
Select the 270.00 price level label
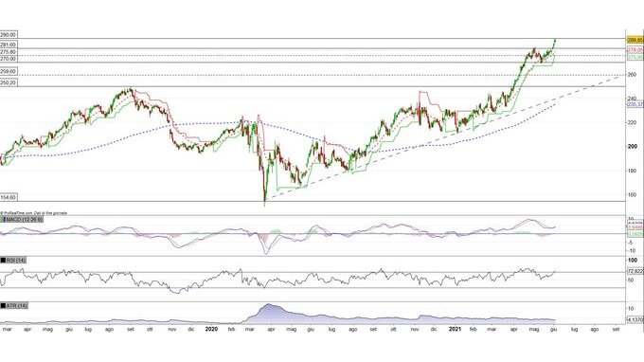click(9, 59)
